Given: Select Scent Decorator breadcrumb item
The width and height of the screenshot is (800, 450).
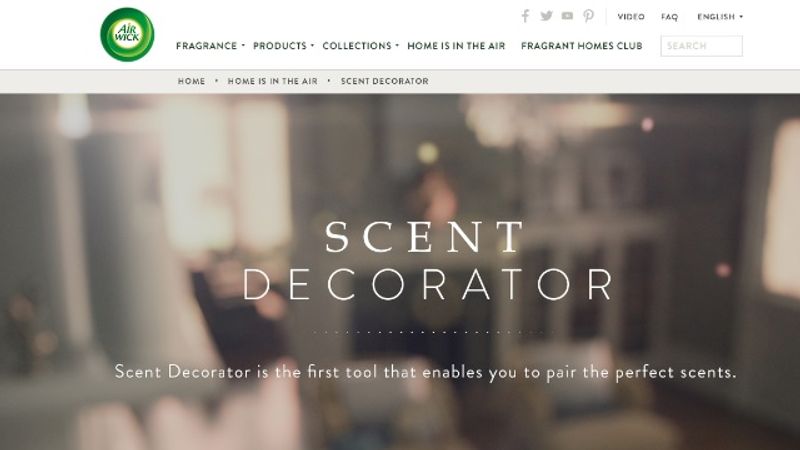Looking at the screenshot, I should click(x=385, y=81).
